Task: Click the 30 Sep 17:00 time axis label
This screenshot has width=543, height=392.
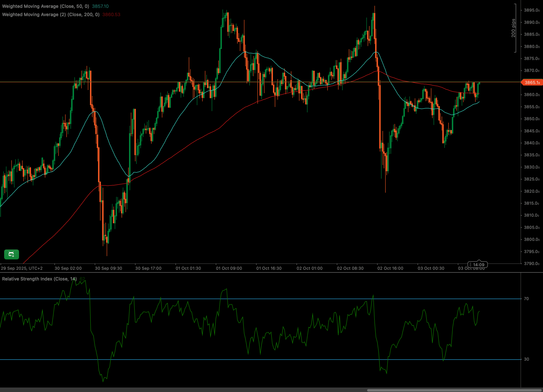Action: [x=148, y=268]
